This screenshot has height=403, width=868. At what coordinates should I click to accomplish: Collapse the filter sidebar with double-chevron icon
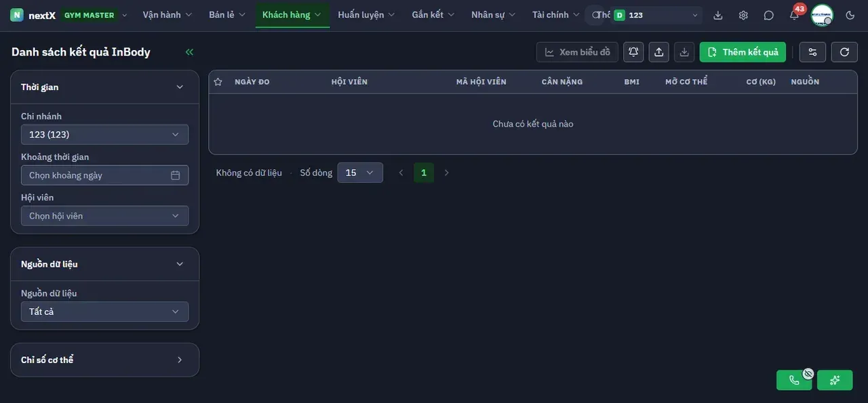click(189, 52)
